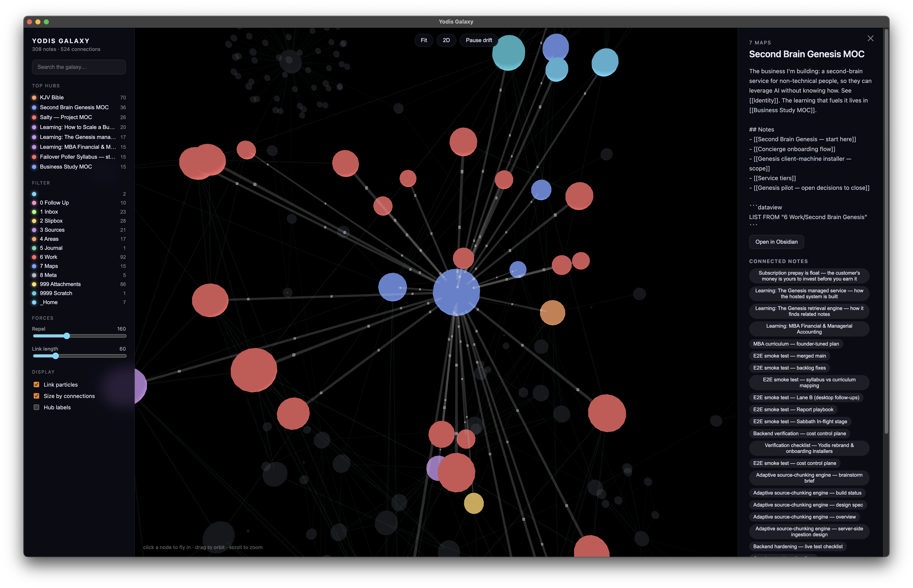This screenshot has width=913, height=588.
Task: Adjust the Repel force slider handle
Action: [67, 336]
